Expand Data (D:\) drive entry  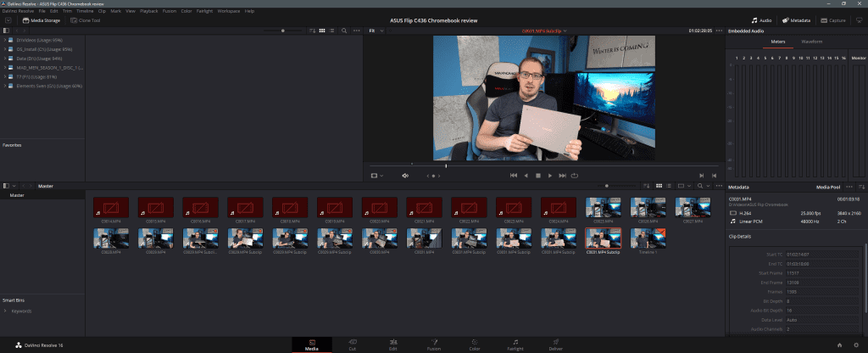coord(5,59)
